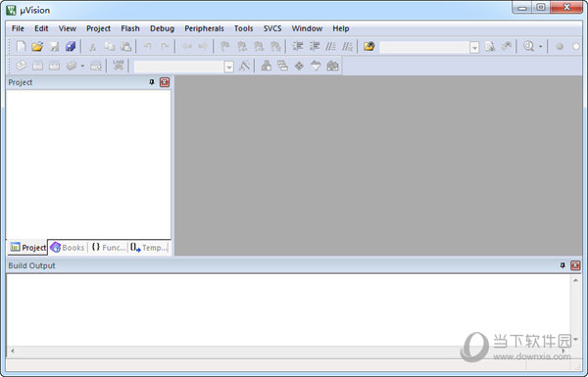588x377 pixels.
Task: Open the Peripherals menu
Action: 204,28
